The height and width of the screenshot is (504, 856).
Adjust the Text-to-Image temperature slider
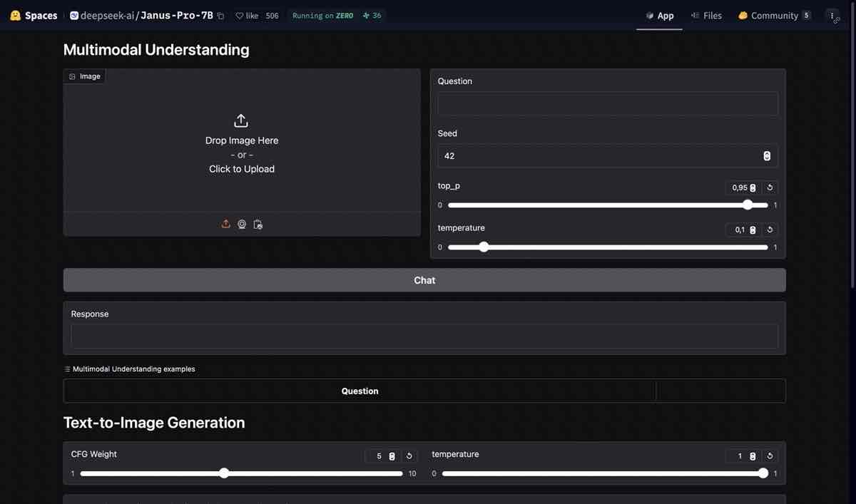(x=605, y=473)
